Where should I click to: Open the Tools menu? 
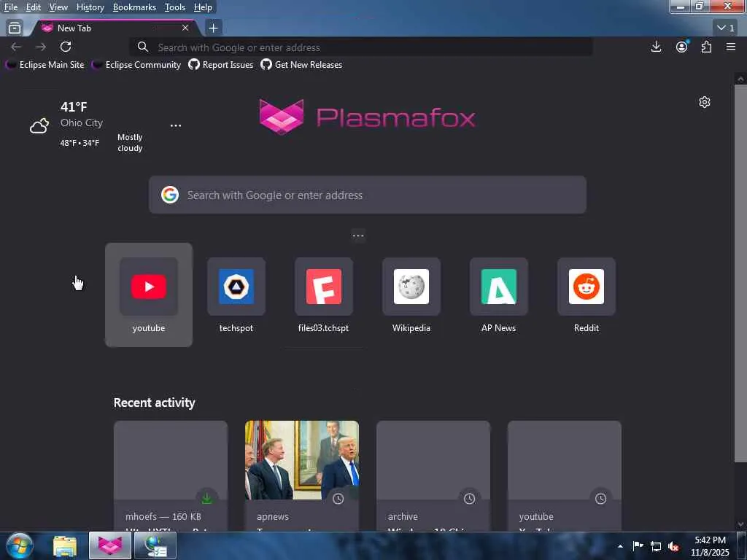pyautogui.click(x=175, y=7)
